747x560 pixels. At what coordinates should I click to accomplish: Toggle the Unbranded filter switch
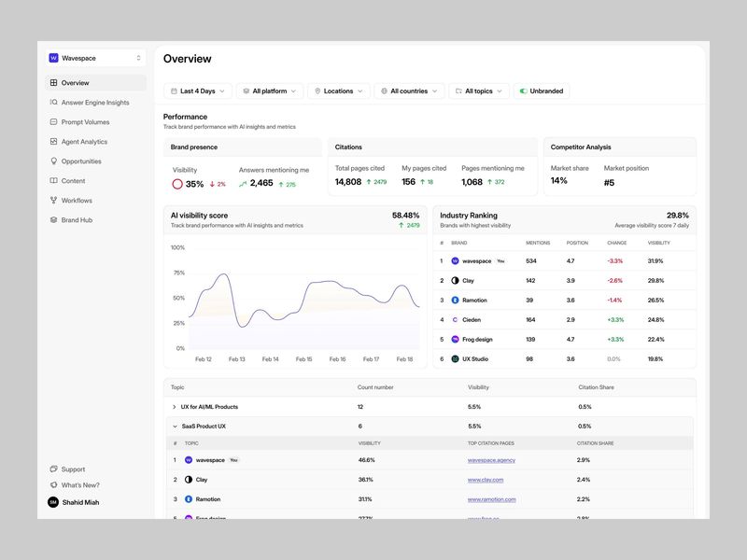524,91
